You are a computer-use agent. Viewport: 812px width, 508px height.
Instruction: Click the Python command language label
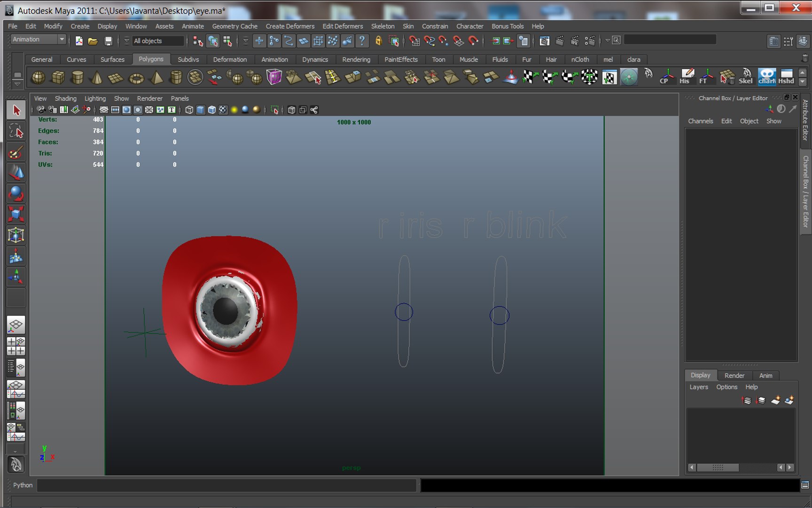pos(23,485)
